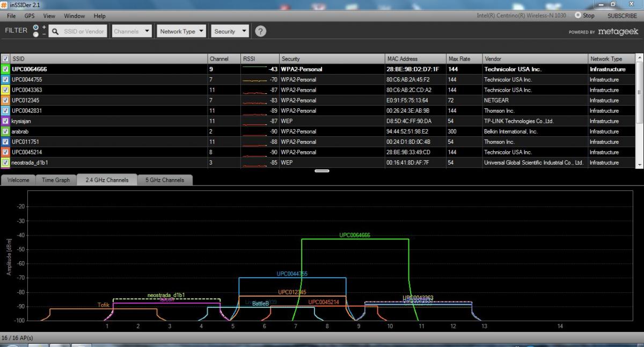Click the plus filter icon
This screenshot has height=347, width=644.
44,27
